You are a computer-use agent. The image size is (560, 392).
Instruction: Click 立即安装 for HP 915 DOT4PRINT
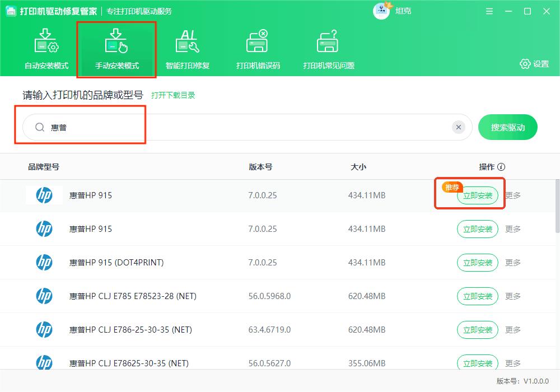click(477, 262)
